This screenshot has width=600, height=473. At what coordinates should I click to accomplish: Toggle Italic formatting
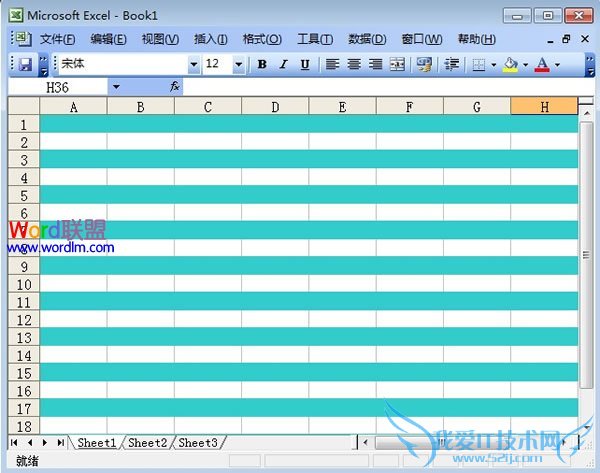click(x=282, y=64)
